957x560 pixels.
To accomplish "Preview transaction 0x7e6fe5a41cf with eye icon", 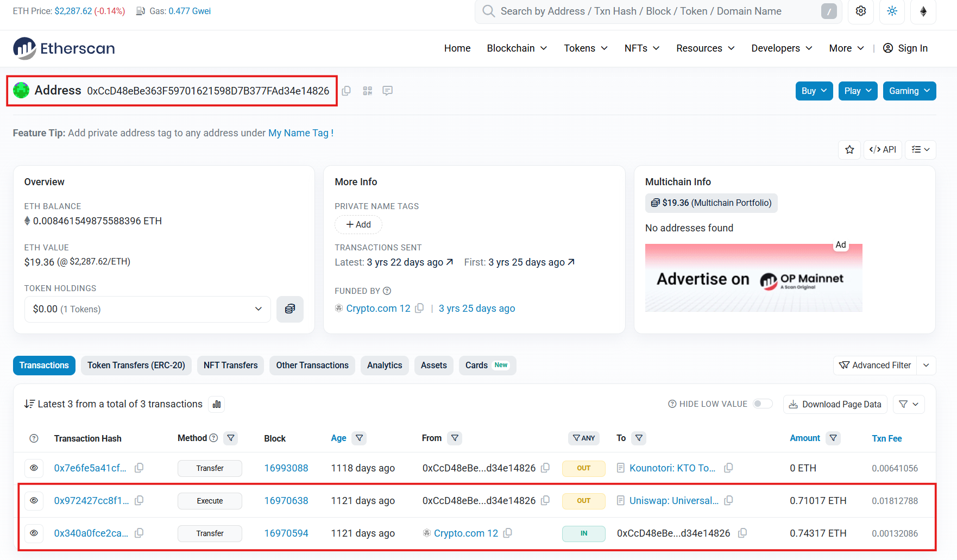I will [34, 468].
